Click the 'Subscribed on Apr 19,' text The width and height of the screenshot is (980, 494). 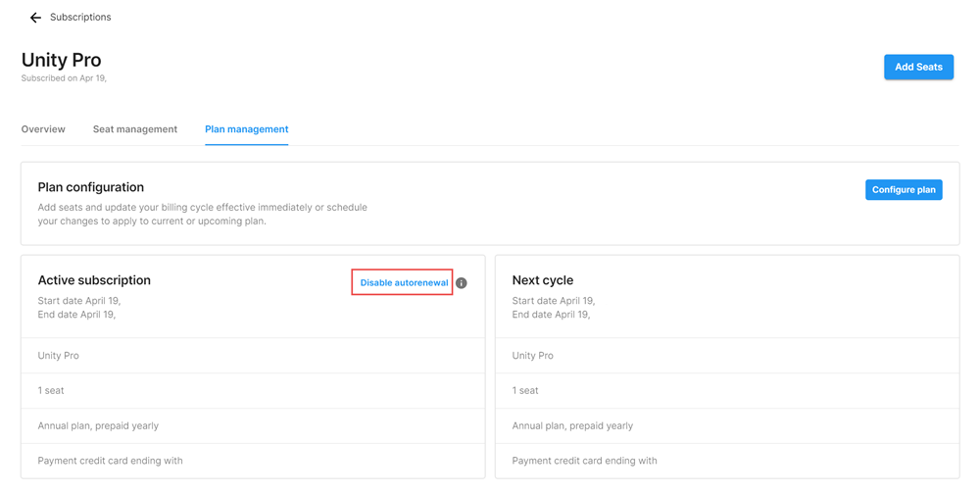click(x=64, y=78)
